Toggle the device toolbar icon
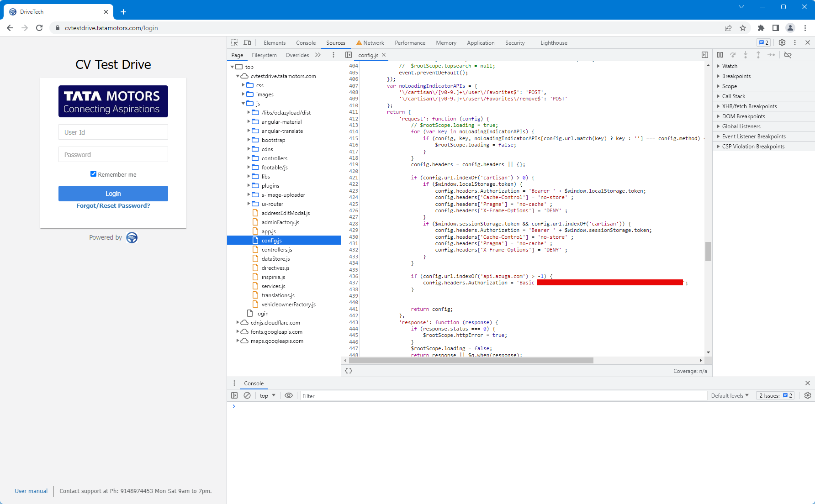 (247, 42)
